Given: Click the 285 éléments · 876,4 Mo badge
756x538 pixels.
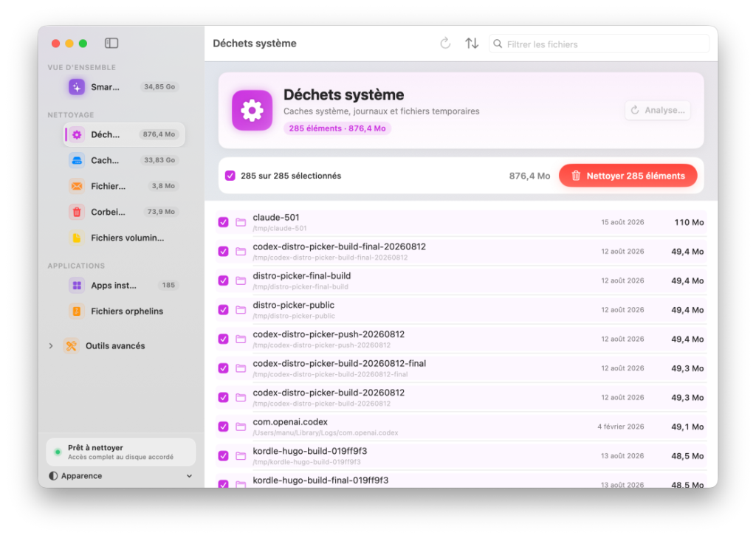Looking at the screenshot, I should click(x=337, y=128).
